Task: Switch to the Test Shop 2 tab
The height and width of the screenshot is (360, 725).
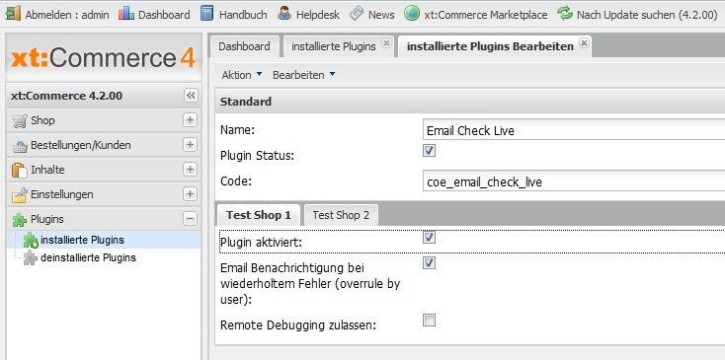Action: [341, 215]
